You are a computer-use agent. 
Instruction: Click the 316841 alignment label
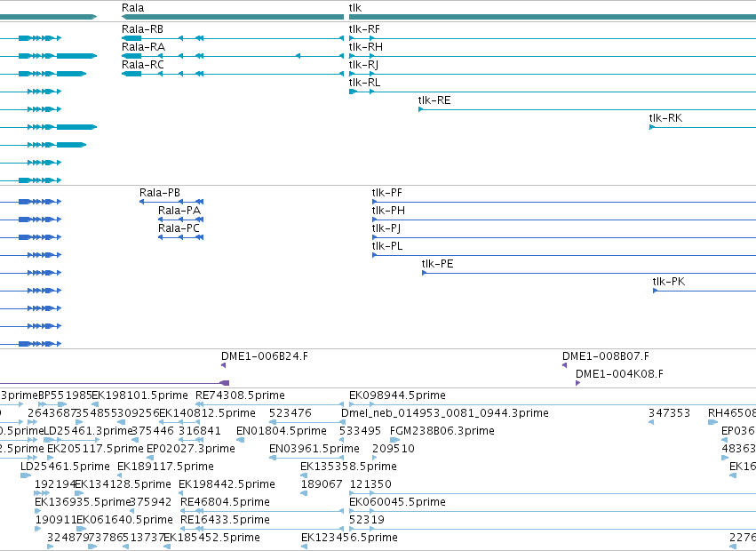200,431
